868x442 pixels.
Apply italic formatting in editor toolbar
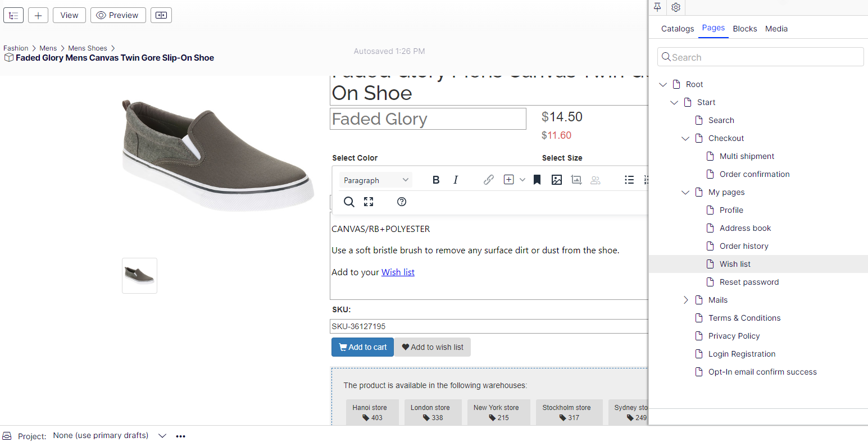(456, 180)
